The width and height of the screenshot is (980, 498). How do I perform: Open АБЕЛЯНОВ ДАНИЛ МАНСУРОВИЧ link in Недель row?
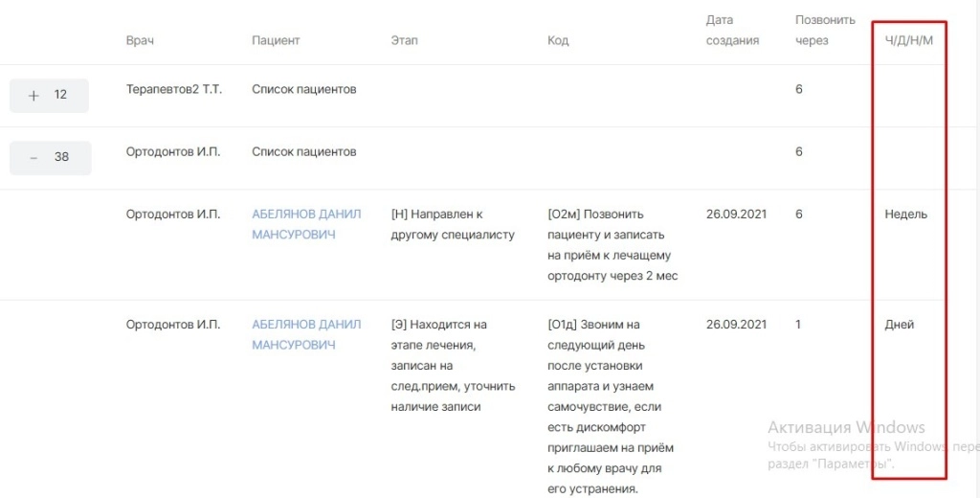pos(306,225)
